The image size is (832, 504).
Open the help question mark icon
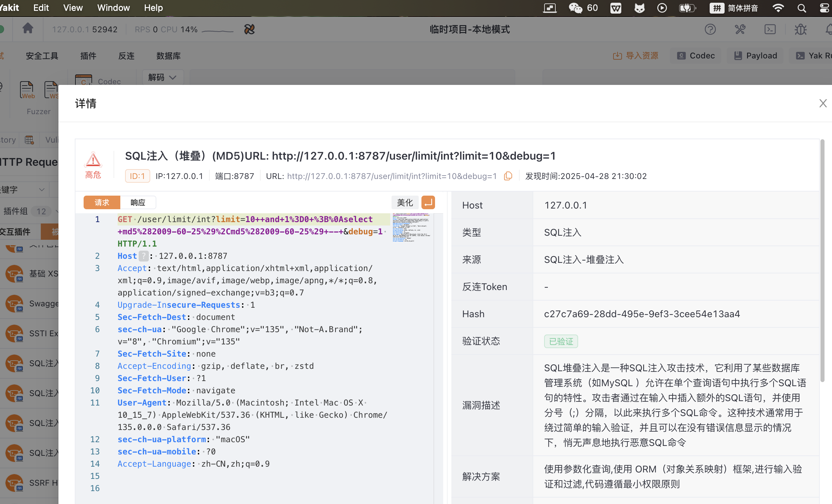coord(710,30)
